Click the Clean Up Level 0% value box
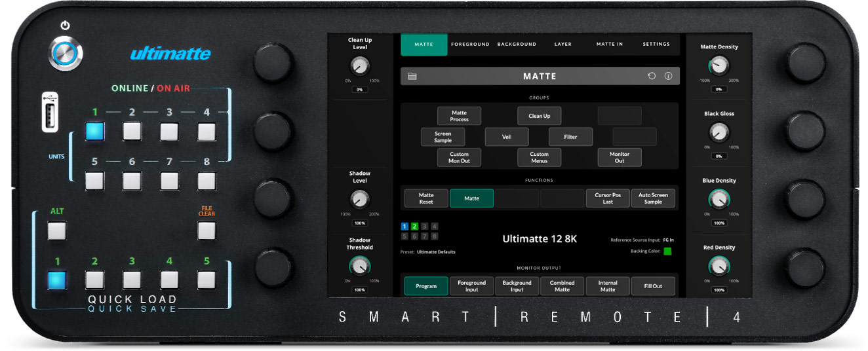Viewport: 868px width, 351px height. [360, 89]
